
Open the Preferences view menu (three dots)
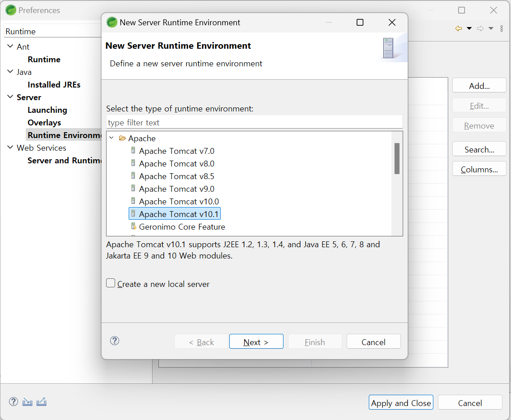[x=502, y=28]
